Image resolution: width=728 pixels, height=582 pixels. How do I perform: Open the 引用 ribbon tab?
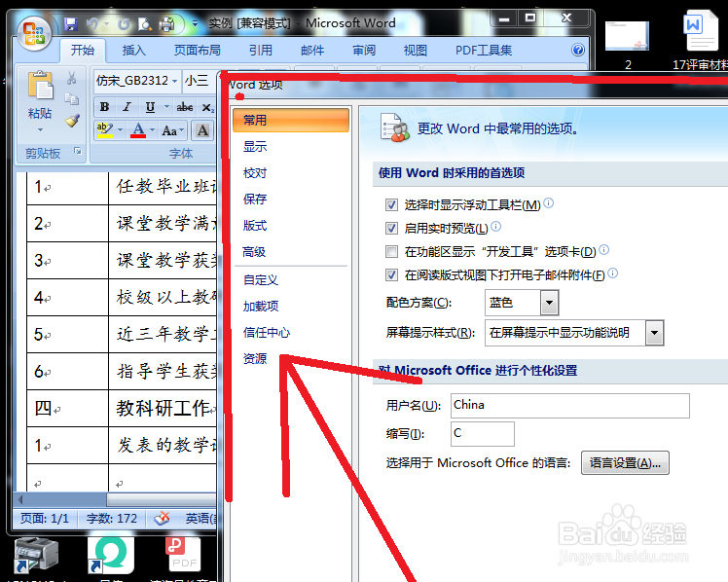click(261, 51)
